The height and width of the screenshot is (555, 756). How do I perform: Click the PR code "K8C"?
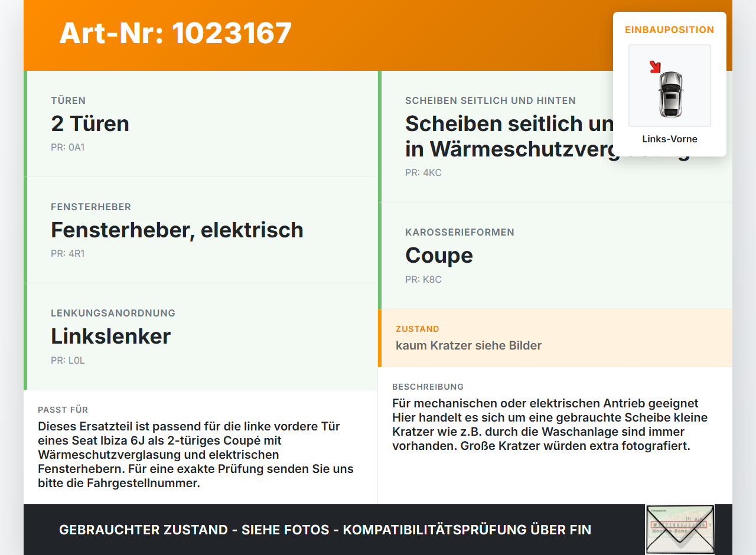423,279
